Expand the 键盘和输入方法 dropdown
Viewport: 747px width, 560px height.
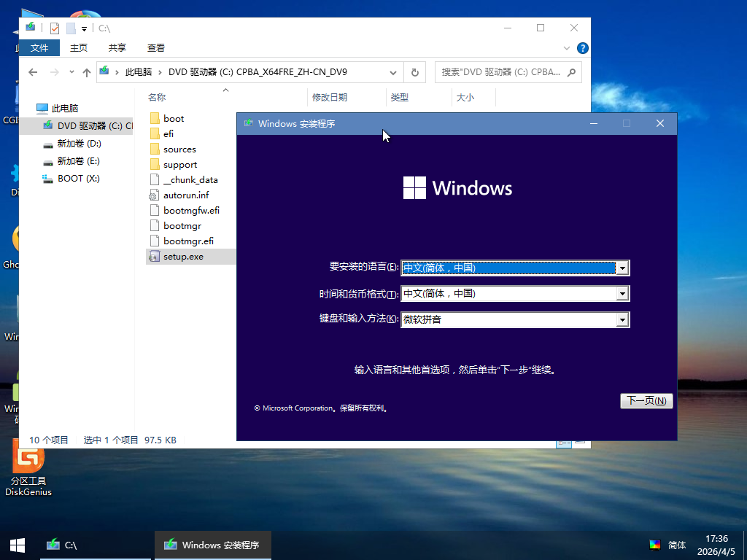coord(622,319)
